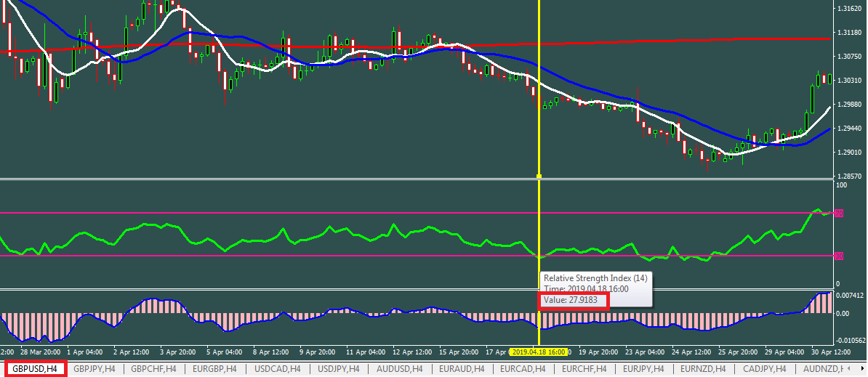The image size is (868, 377).
Task: Click the RSI 30 level label
Action: point(838,256)
